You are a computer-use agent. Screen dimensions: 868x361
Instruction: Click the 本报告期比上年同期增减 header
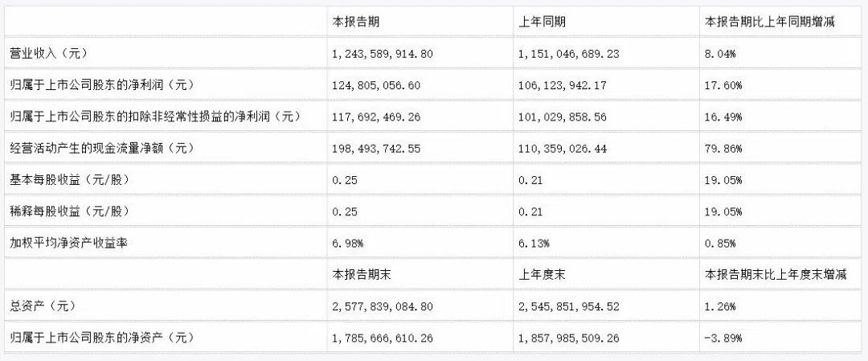[x=769, y=22]
